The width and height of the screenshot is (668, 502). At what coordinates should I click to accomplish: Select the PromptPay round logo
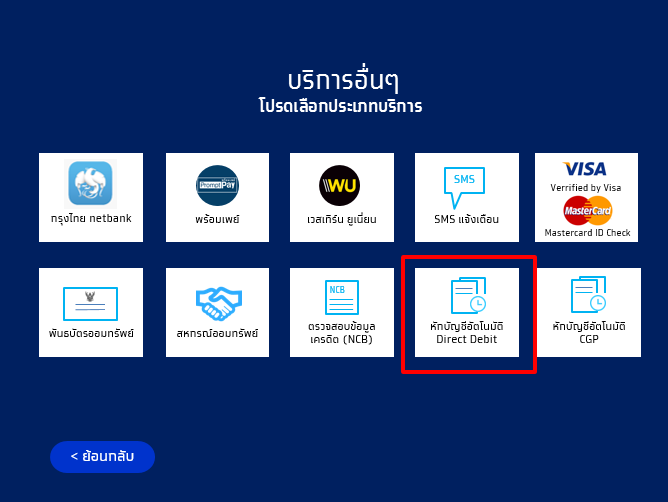(x=217, y=185)
